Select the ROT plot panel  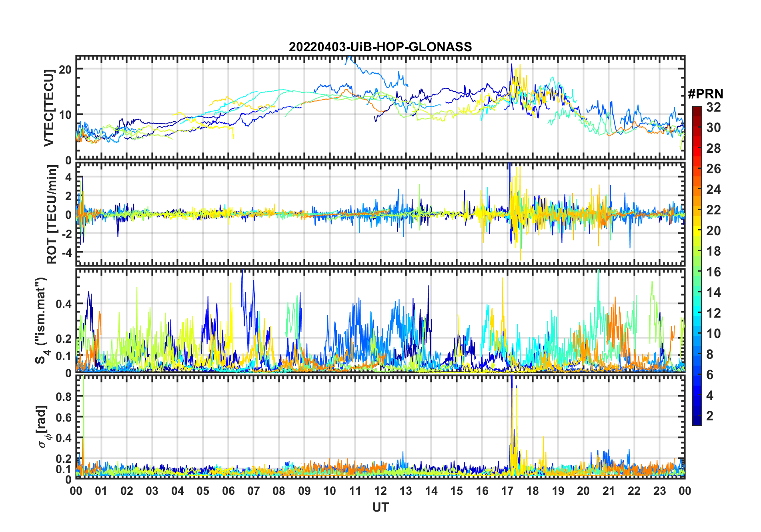pos(380,214)
